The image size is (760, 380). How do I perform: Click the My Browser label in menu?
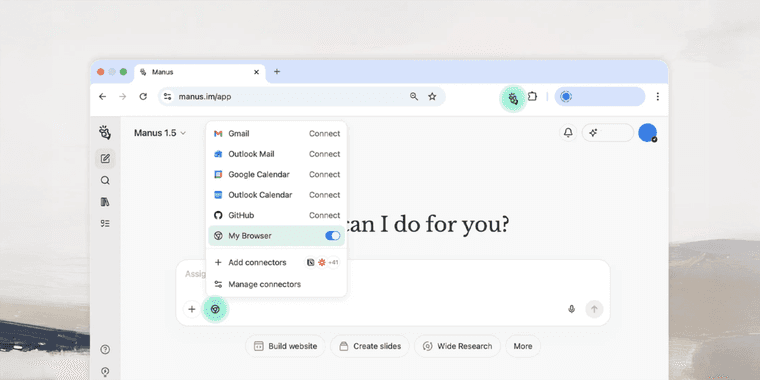click(x=250, y=236)
